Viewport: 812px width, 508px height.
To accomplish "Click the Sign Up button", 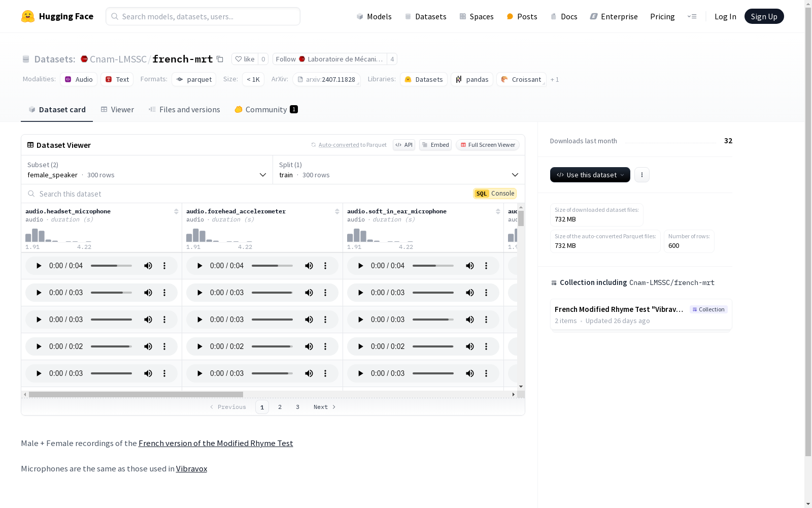I will (x=764, y=16).
